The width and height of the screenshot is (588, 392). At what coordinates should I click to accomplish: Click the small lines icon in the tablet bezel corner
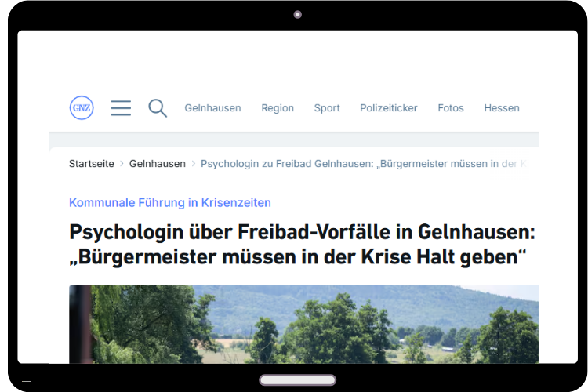coord(26,384)
